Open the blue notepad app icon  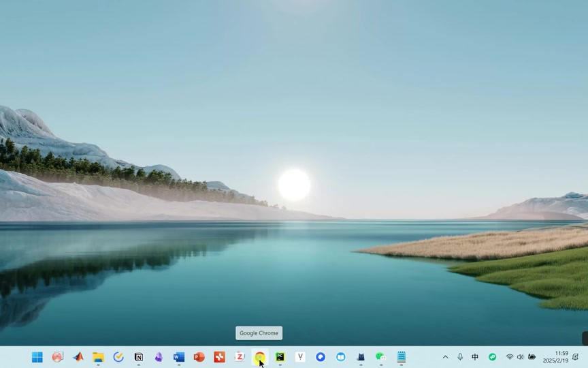click(x=402, y=356)
